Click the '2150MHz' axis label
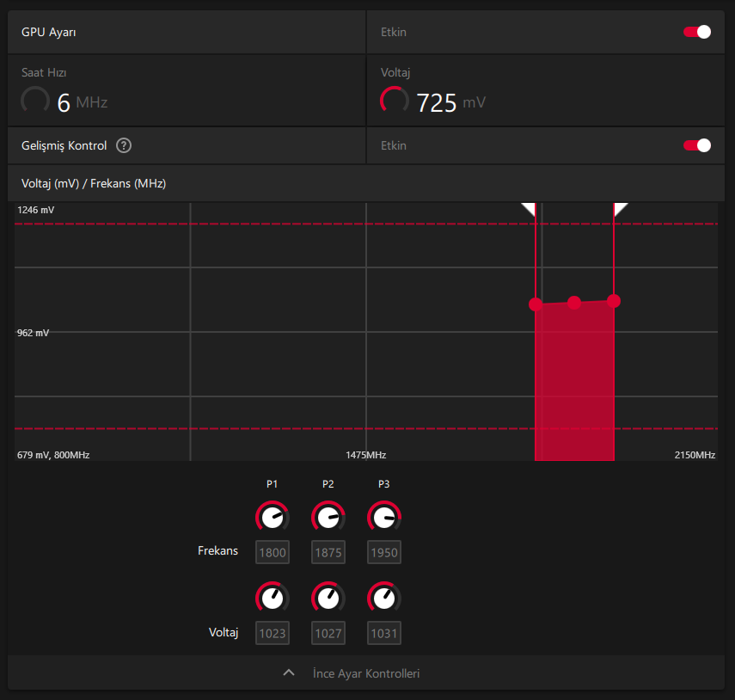735x700 pixels. click(x=695, y=455)
